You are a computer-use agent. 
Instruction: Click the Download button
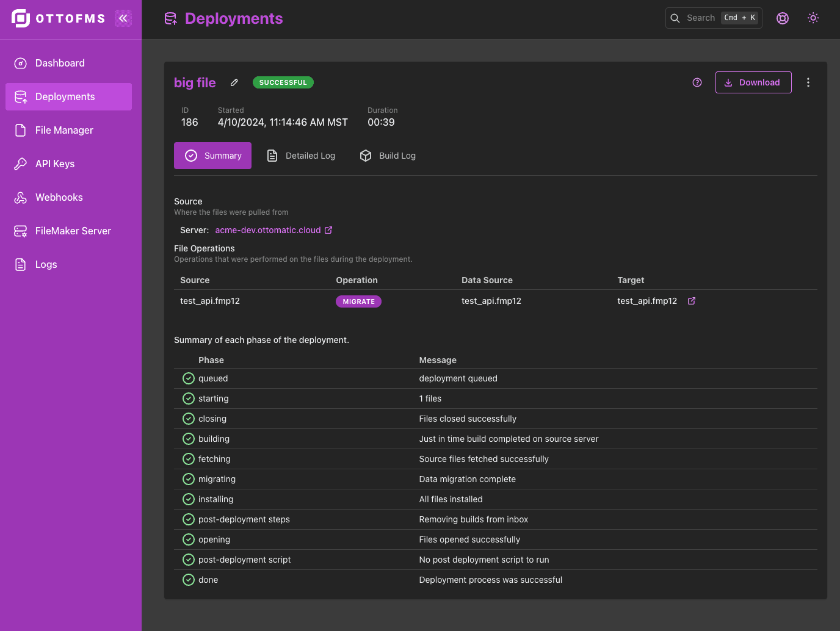coord(753,82)
